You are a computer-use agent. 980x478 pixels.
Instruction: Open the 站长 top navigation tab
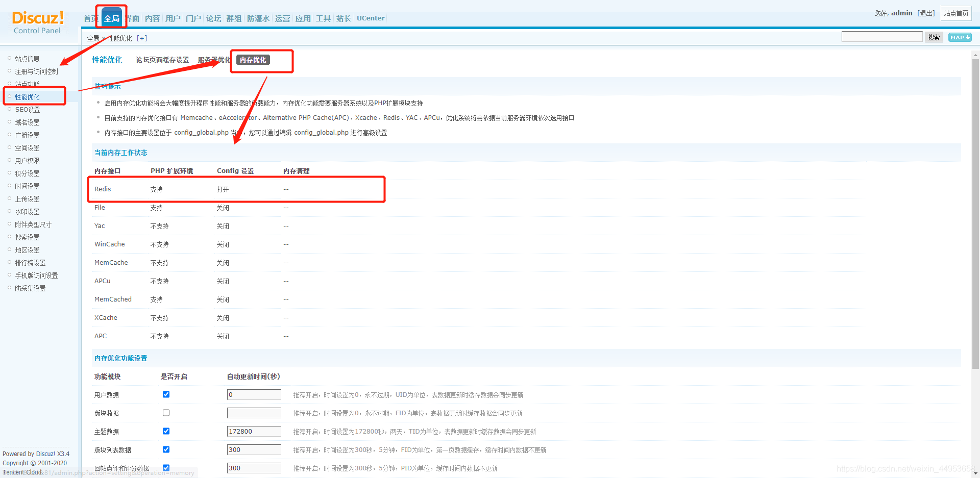tap(344, 18)
